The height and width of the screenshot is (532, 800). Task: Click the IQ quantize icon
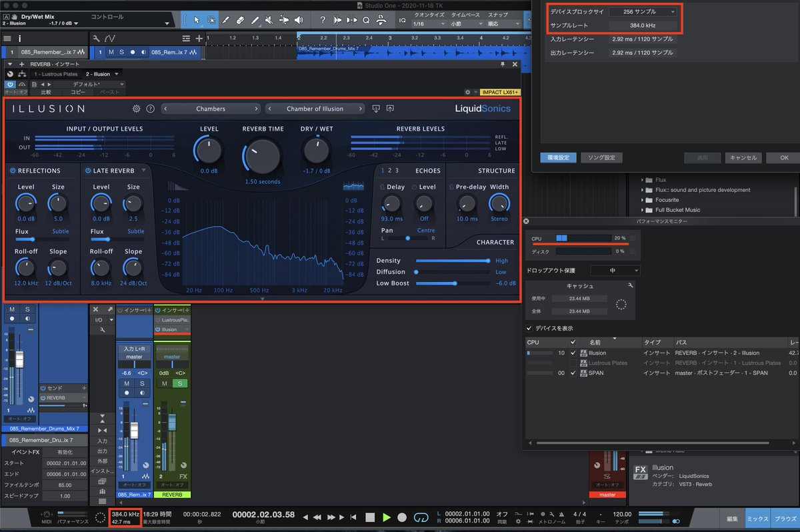(x=402, y=20)
